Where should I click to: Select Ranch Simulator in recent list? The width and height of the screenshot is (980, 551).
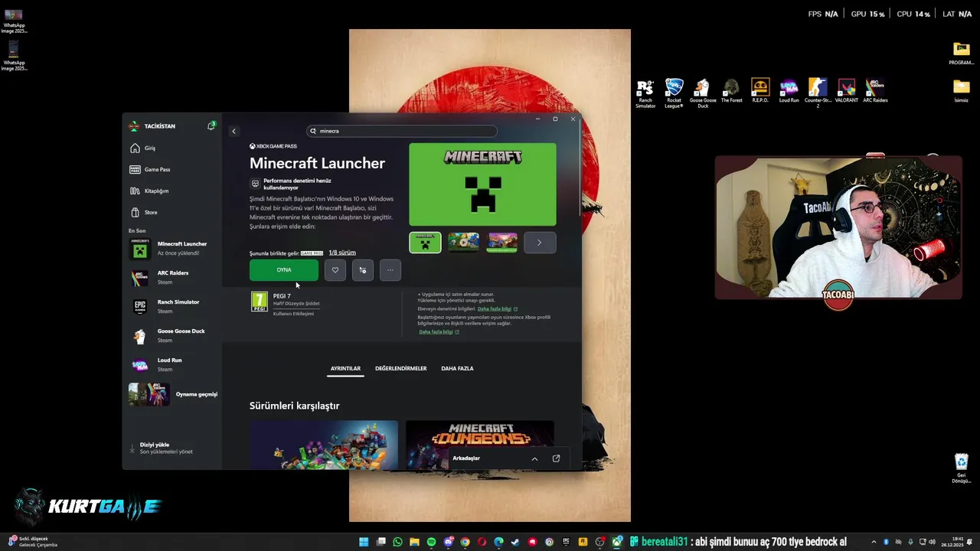173,307
